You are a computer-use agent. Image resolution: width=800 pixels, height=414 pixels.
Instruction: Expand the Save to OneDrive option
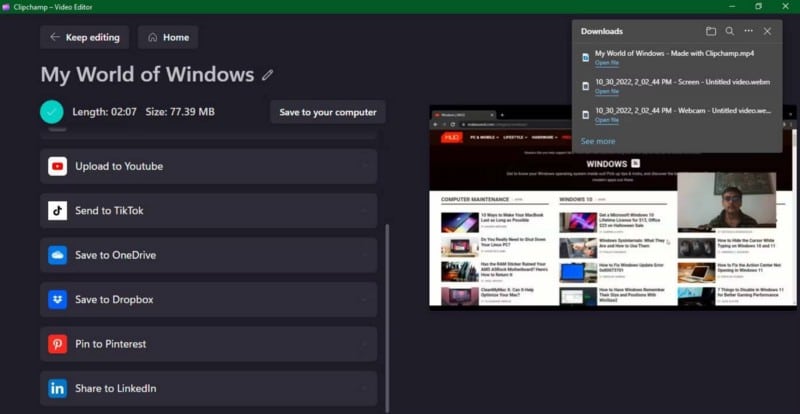pyautogui.click(x=209, y=255)
